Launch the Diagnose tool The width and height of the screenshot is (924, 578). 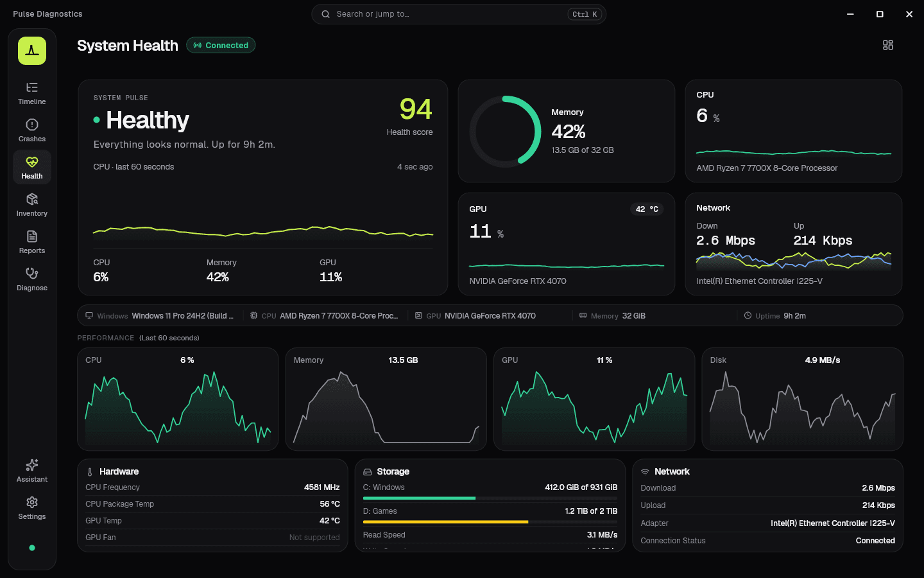(32, 280)
